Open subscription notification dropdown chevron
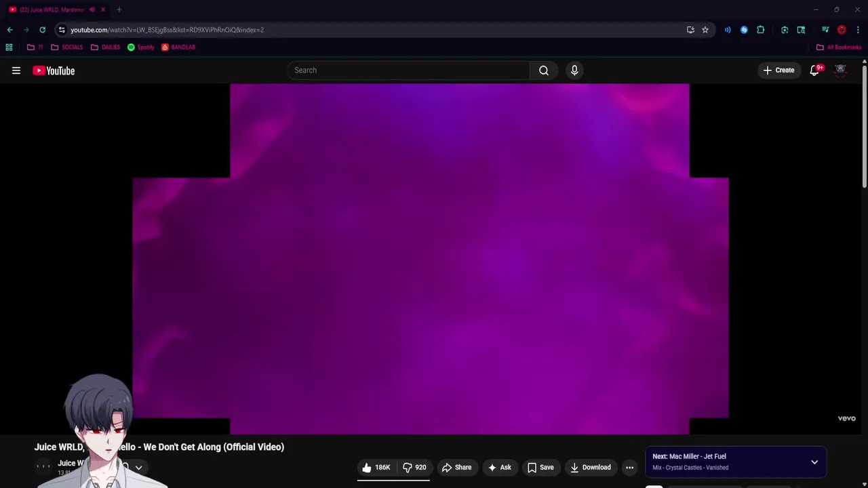This screenshot has width=868, height=488. click(x=138, y=468)
